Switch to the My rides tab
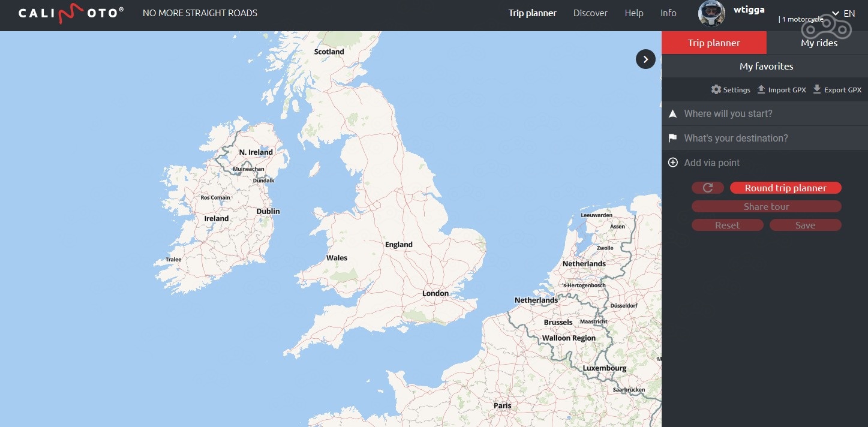Viewport: 868px width, 427px height. (x=819, y=43)
